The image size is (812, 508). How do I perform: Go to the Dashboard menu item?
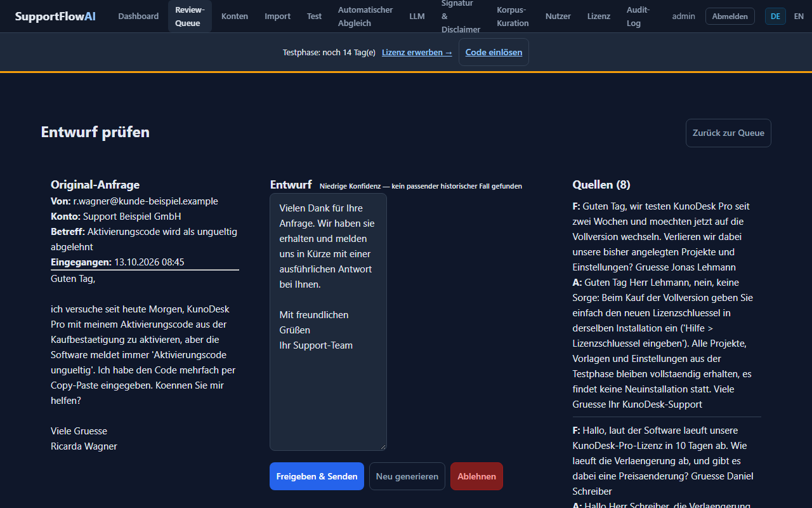click(138, 17)
